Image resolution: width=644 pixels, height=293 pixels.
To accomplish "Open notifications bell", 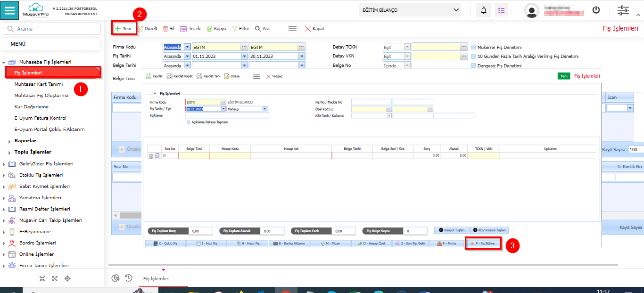I will tap(484, 10).
